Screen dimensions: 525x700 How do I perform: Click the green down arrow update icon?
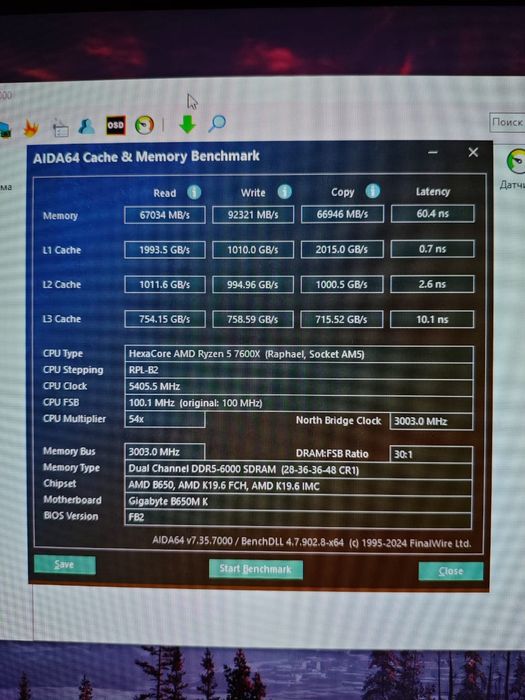(x=188, y=124)
